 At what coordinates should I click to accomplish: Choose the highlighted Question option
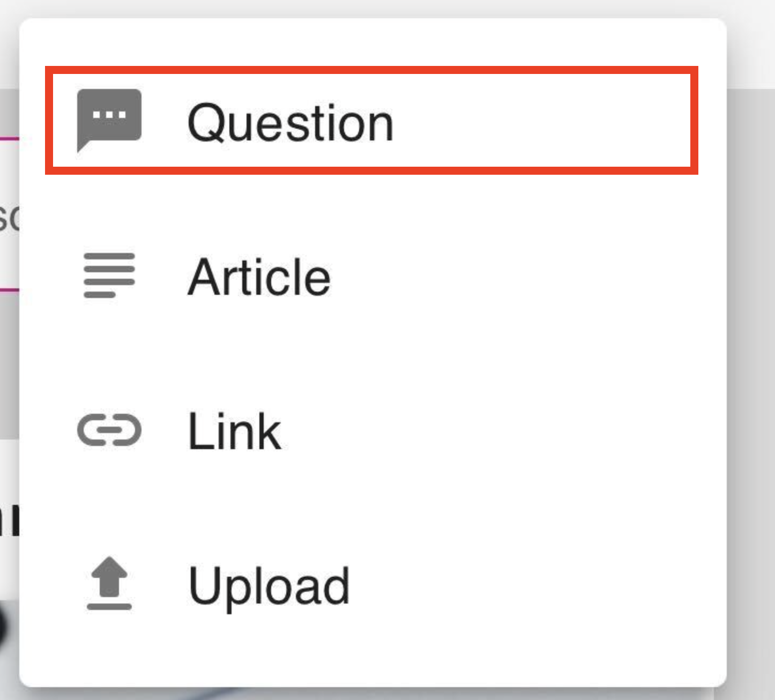(x=292, y=122)
